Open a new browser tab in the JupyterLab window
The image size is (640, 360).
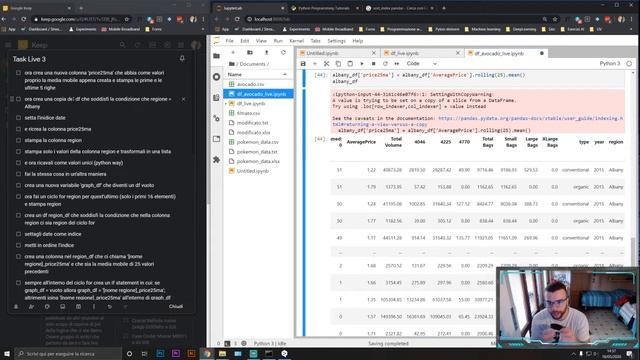click(444, 8)
